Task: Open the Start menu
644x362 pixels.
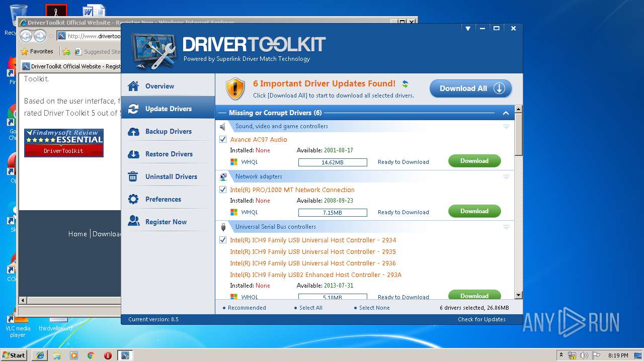Action: (x=14, y=355)
